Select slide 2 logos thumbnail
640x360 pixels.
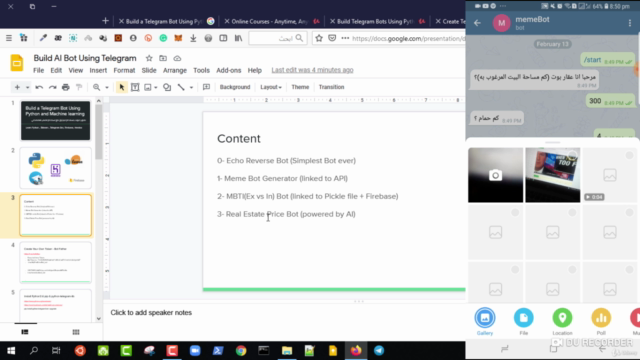tap(56, 168)
